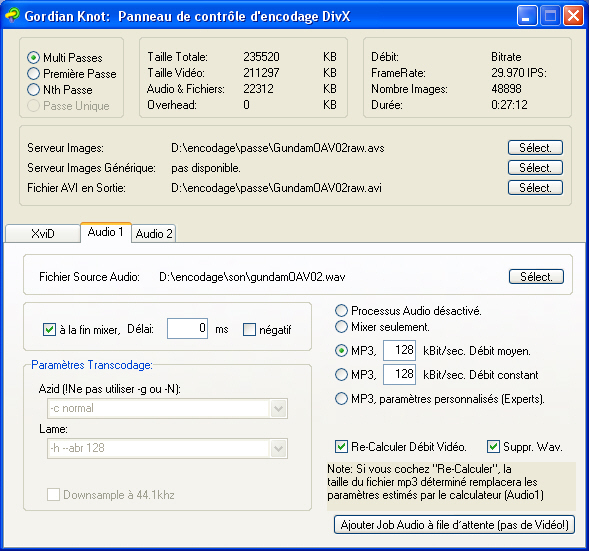Screen dimensions: 589x551
Task: Close the Gordian Knot encoding window
Action: [573, 16]
